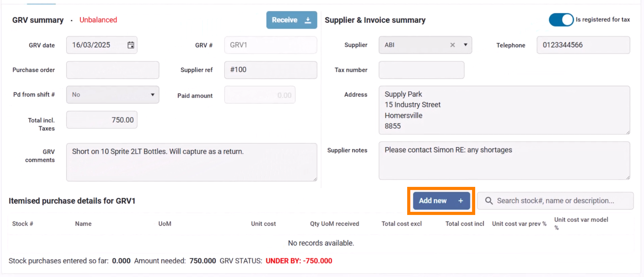Click the download arrow on Receive
This screenshot has width=644, height=277.
click(x=308, y=20)
